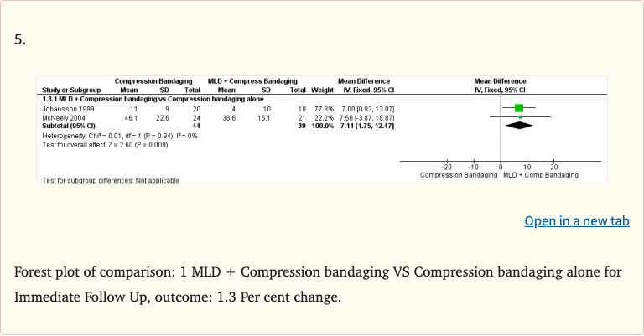Click the 'Study or Subgroup' column header

click(x=70, y=89)
